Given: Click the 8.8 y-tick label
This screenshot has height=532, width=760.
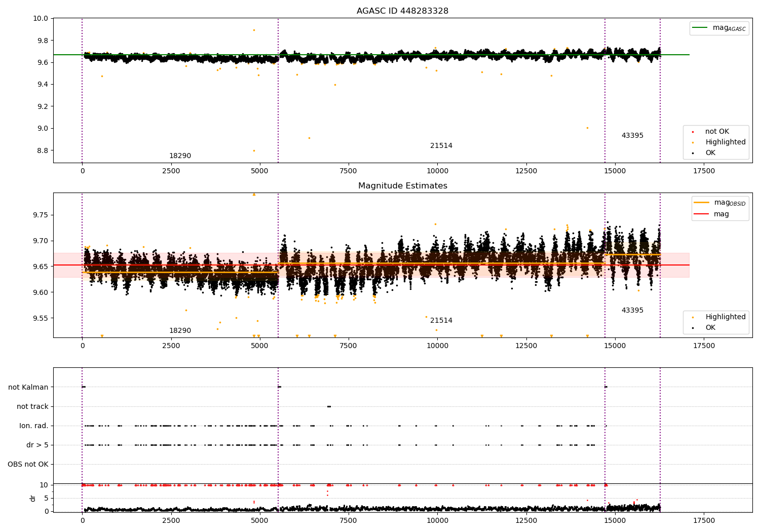Looking at the screenshot, I should tap(43, 150).
